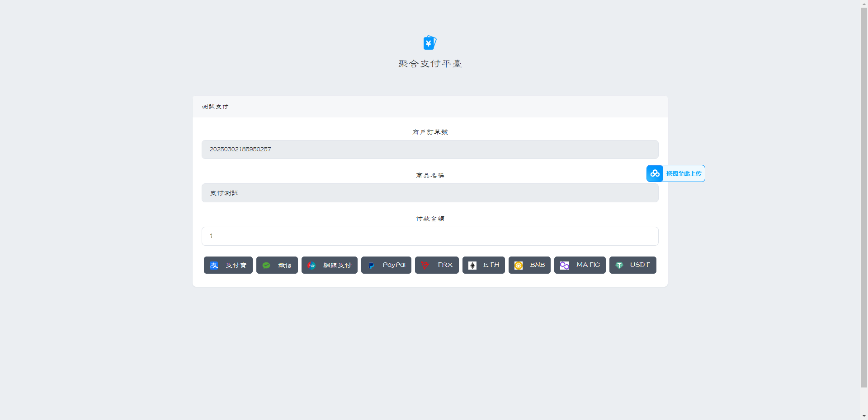This screenshot has height=420, width=868.
Task: Click the blue wallet logo above 聚合支付平臺
Action: pyautogui.click(x=429, y=42)
